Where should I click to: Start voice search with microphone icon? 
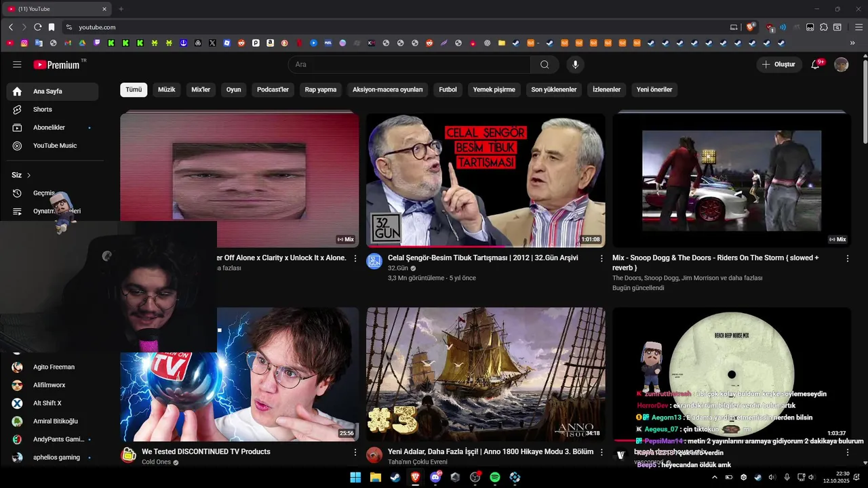(575, 64)
